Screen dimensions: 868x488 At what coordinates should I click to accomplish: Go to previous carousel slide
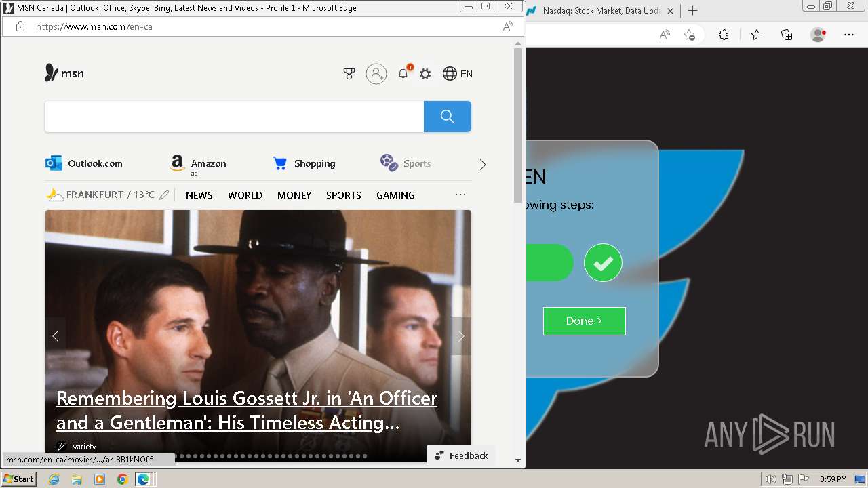point(56,336)
